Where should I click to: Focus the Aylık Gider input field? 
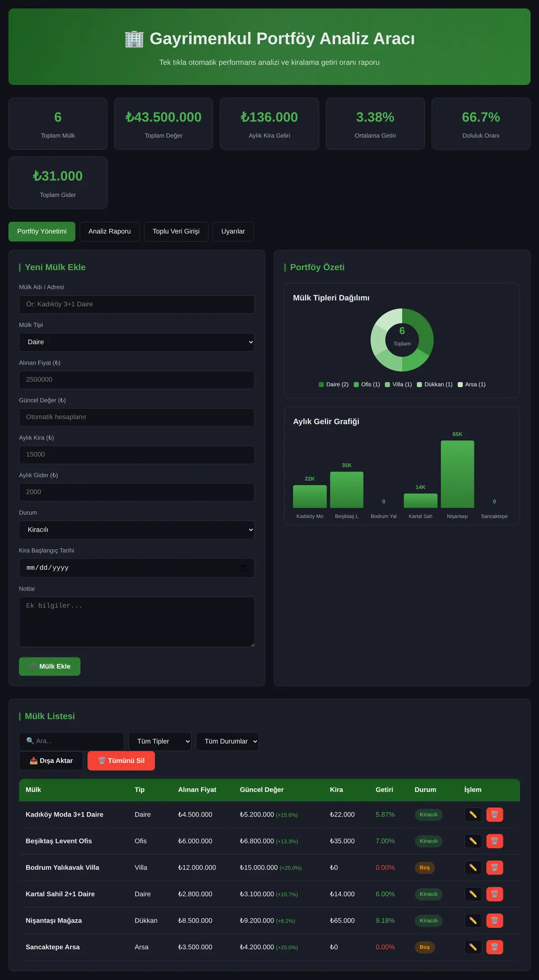click(x=137, y=492)
